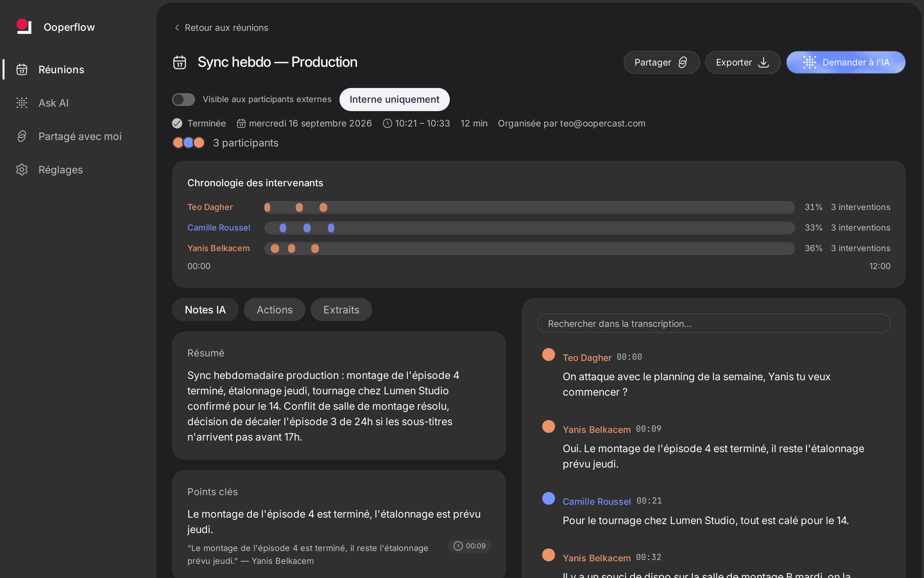Screen dimensions: 924x578
Task: Click Rechercher dans la transcription search field
Action: coord(713,323)
